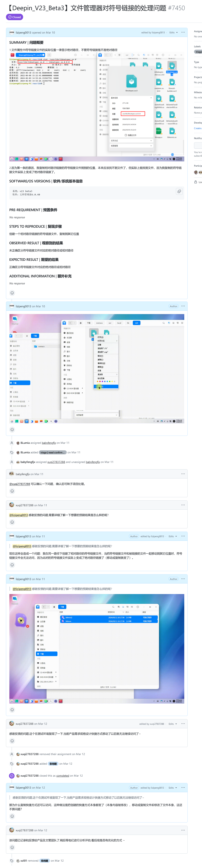Open the ellipsis menu on xuqi27837288's edited Mar 12 comment
Image resolution: width=202 pixels, height=868 pixels.
pyautogui.click(x=183, y=724)
